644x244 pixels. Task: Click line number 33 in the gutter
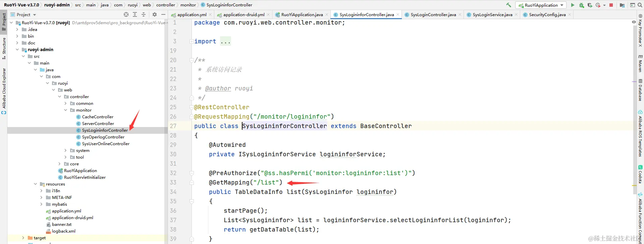(x=173, y=182)
